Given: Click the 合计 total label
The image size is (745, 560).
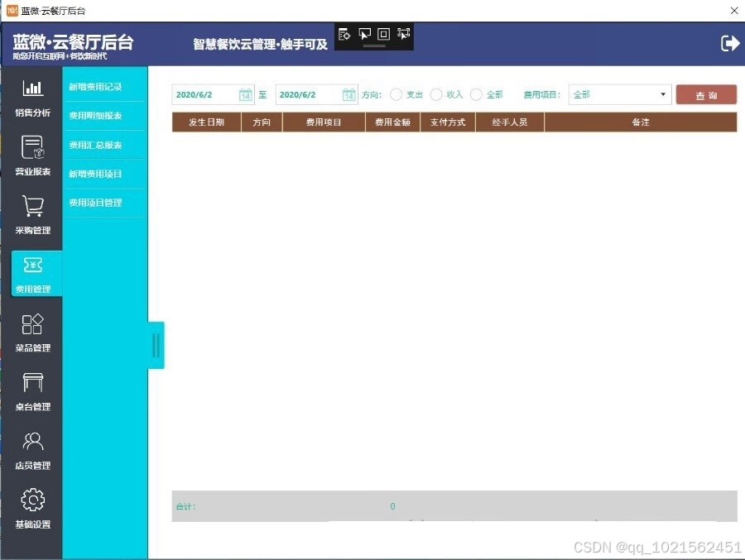Looking at the screenshot, I should pyautogui.click(x=185, y=507).
